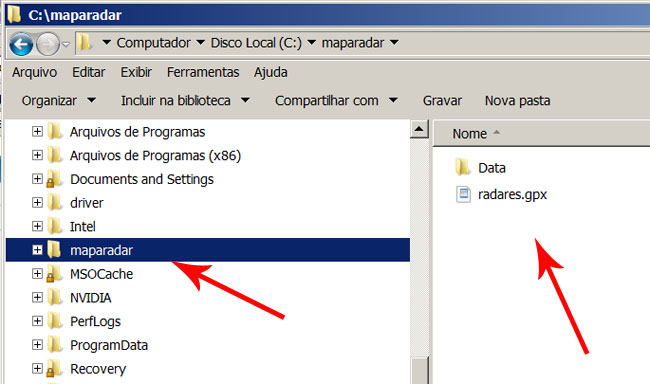650x384 pixels.
Task: Open the Editar menu
Action: pyautogui.click(x=89, y=72)
